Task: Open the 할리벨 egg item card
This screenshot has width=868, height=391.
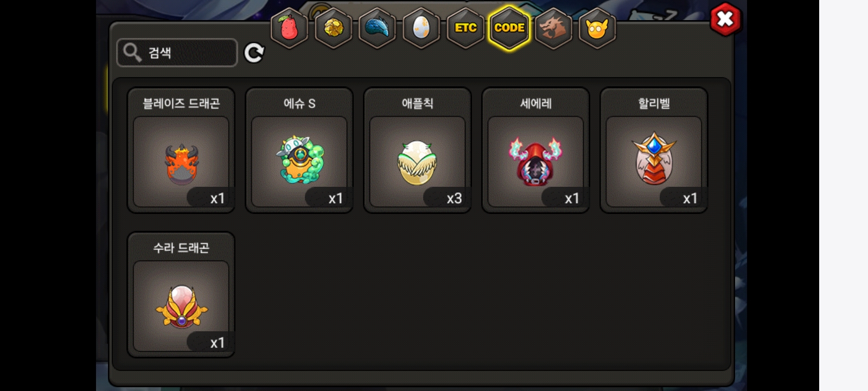Action: 654,150
